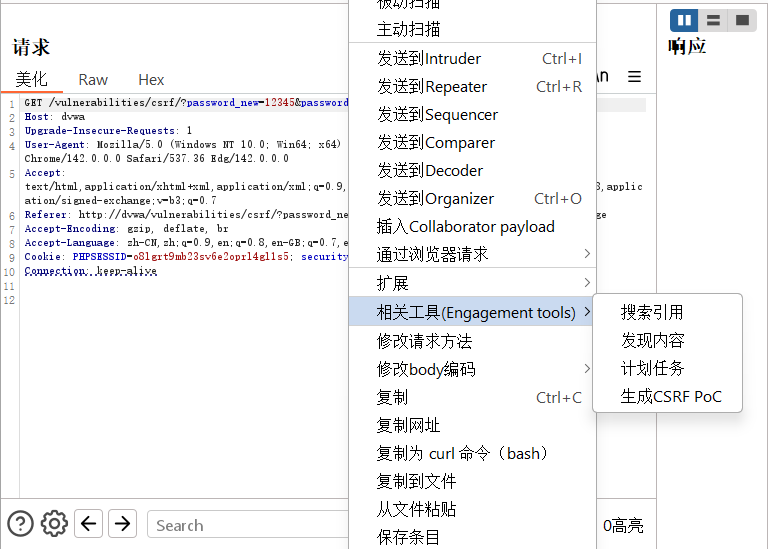Viewport: 768px width, 549px height.
Task: Open the hamburger menu in request panel
Action: click(634, 76)
